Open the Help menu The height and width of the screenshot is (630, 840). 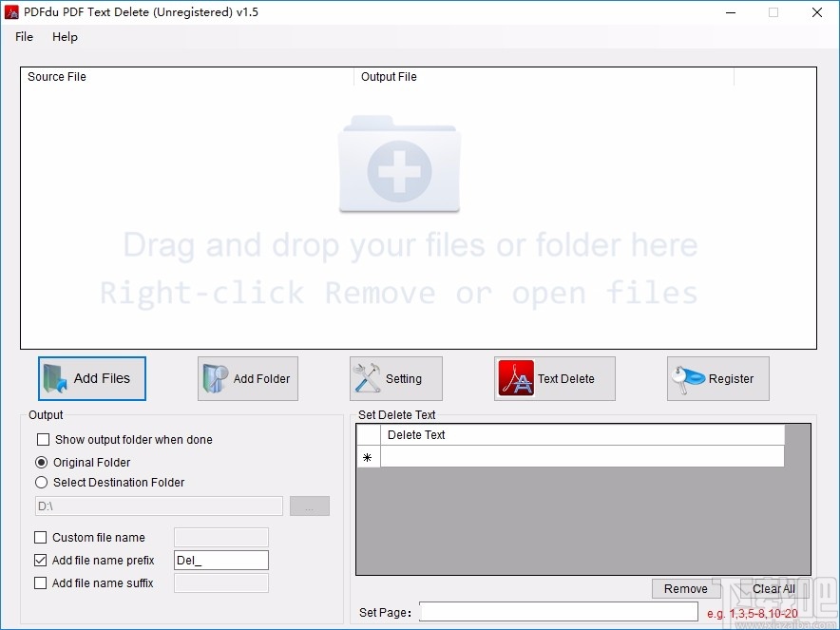(x=65, y=37)
